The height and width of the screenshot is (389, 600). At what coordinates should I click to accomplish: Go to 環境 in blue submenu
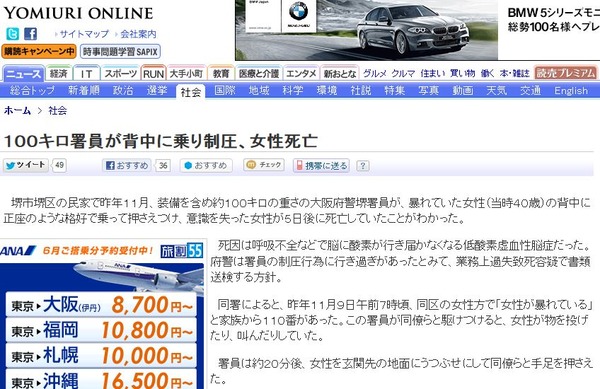tap(327, 91)
